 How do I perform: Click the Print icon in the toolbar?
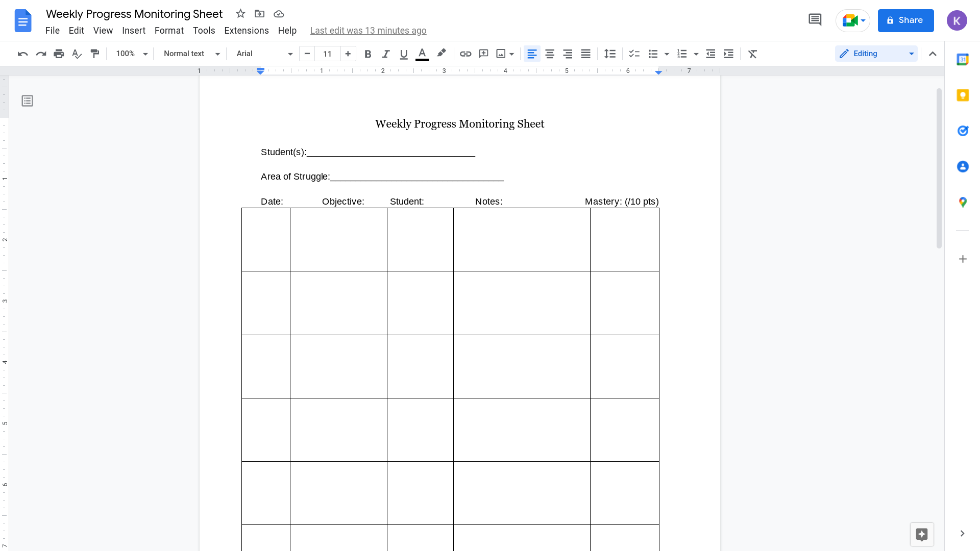(59, 54)
